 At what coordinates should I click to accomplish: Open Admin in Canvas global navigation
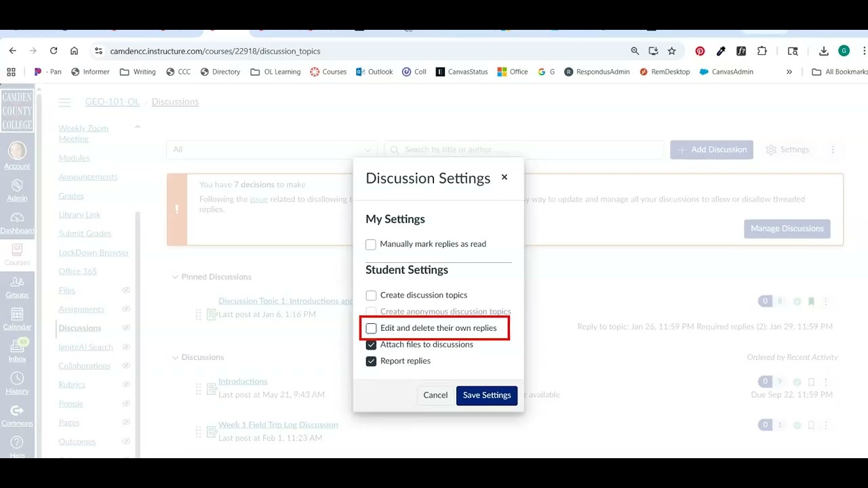coord(17,190)
